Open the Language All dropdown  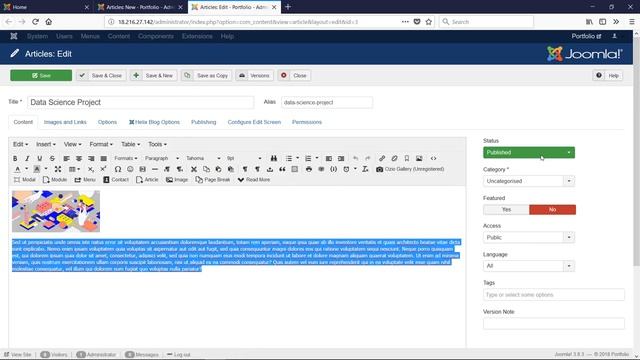(529, 266)
